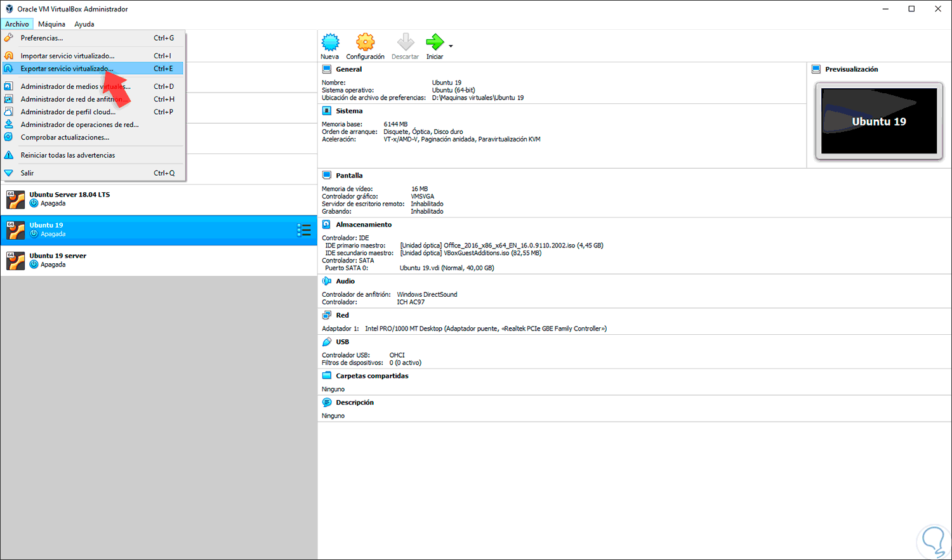
Task: Open Administrador de red de anfitrión...
Action: [x=93, y=99]
